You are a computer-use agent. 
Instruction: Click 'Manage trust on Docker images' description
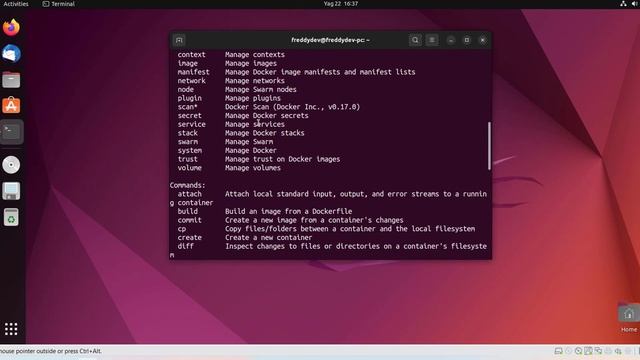point(282,159)
